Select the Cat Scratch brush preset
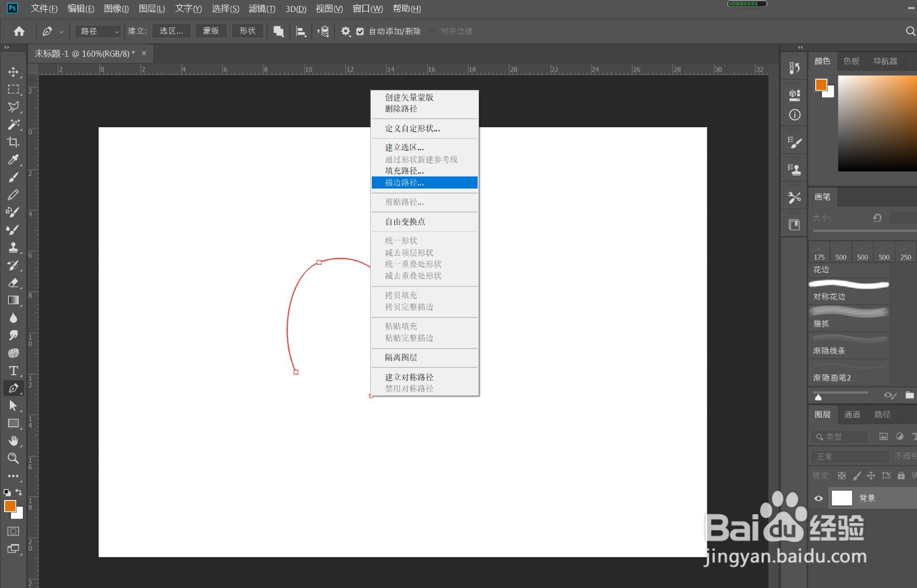 pos(849,317)
